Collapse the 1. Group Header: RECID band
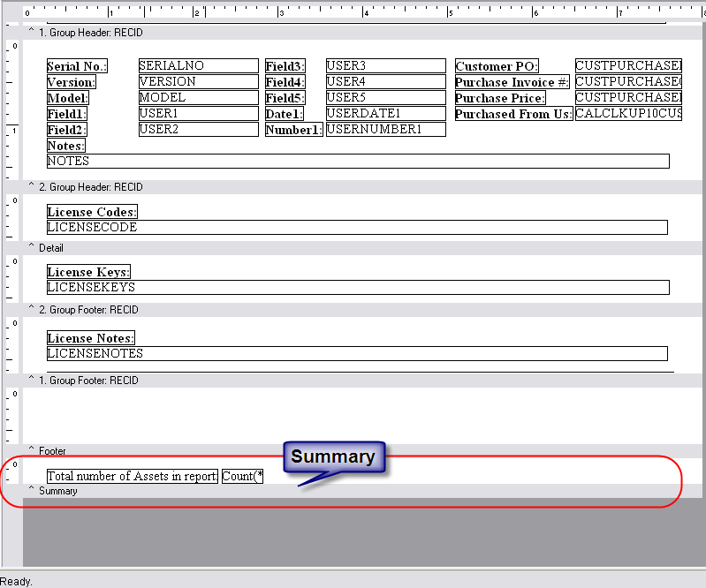This screenshot has height=588, width=706. coord(32,33)
